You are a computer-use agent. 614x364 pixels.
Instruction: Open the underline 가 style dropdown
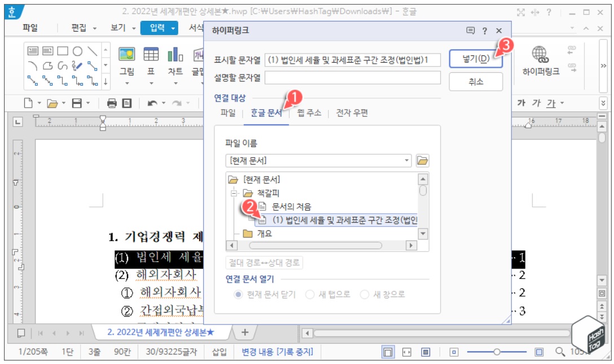click(x=562, y=103)
